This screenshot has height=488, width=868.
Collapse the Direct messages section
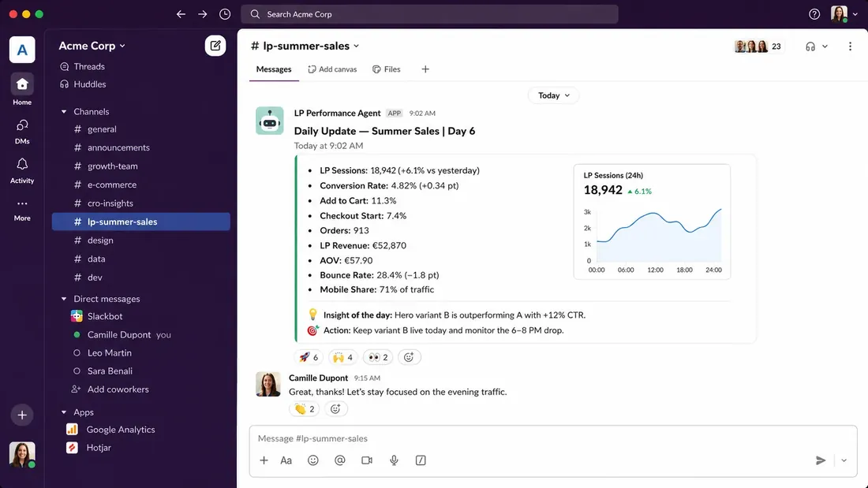pos(64,299)
